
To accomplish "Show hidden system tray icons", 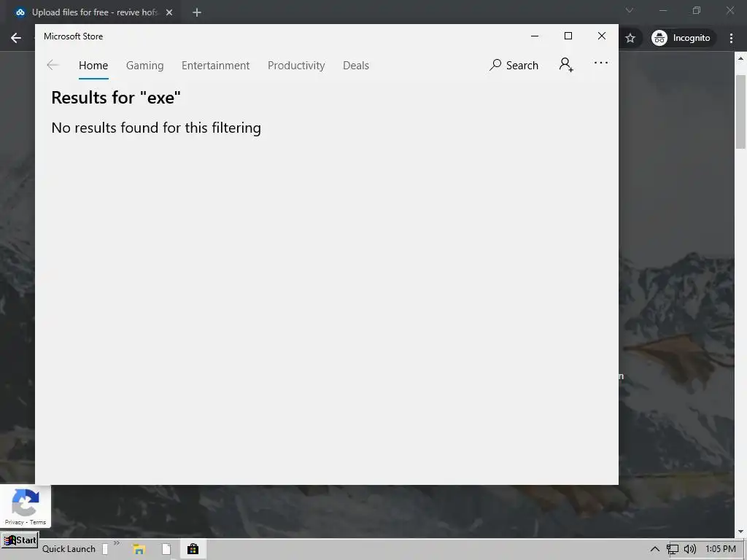I will point(655,549).
